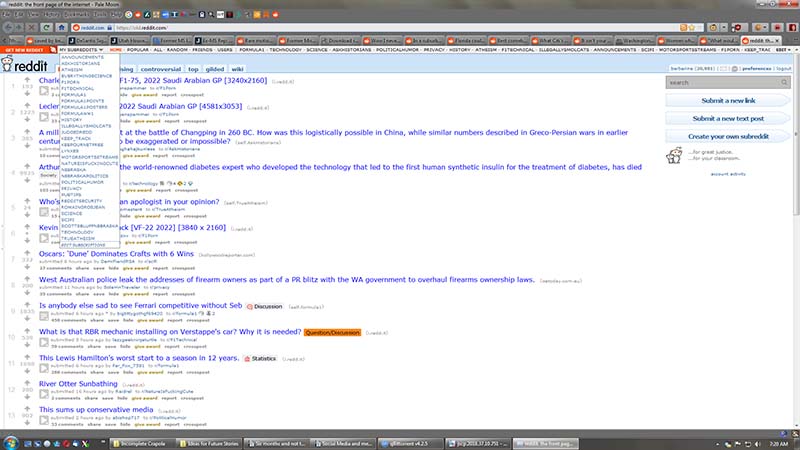Expand the MY SUBREDDITS dropdown

point(81,50)
